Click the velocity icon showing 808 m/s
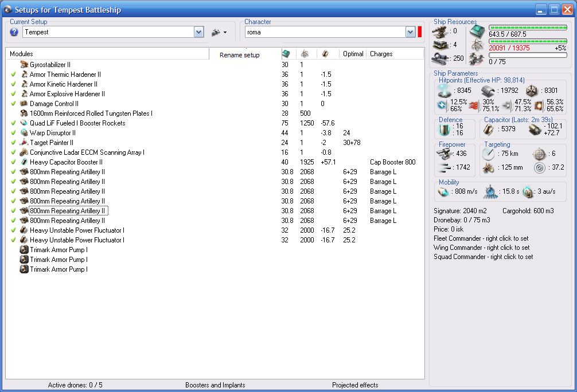The image size is (577, 392). [443, 191]
